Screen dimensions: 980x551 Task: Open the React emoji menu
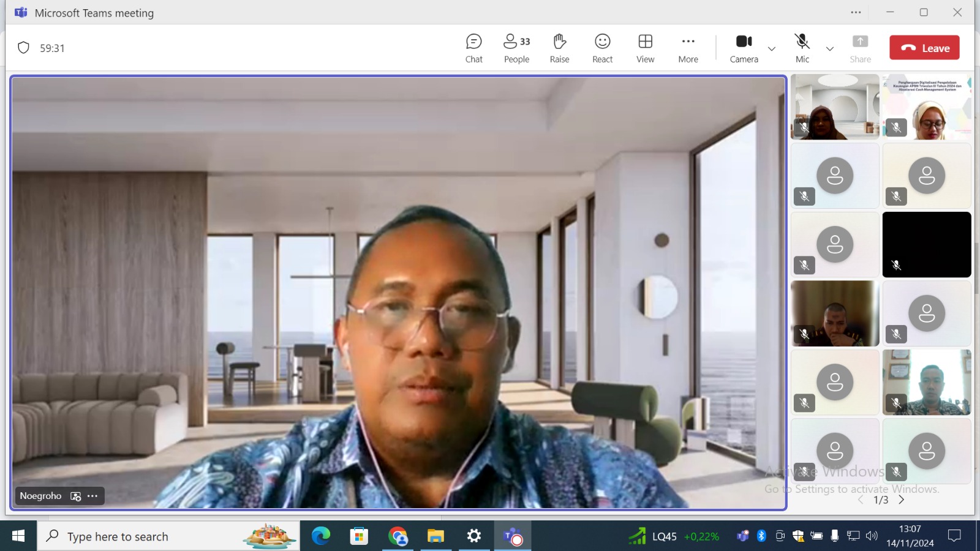pyautogui.click(x=603, y=48)
